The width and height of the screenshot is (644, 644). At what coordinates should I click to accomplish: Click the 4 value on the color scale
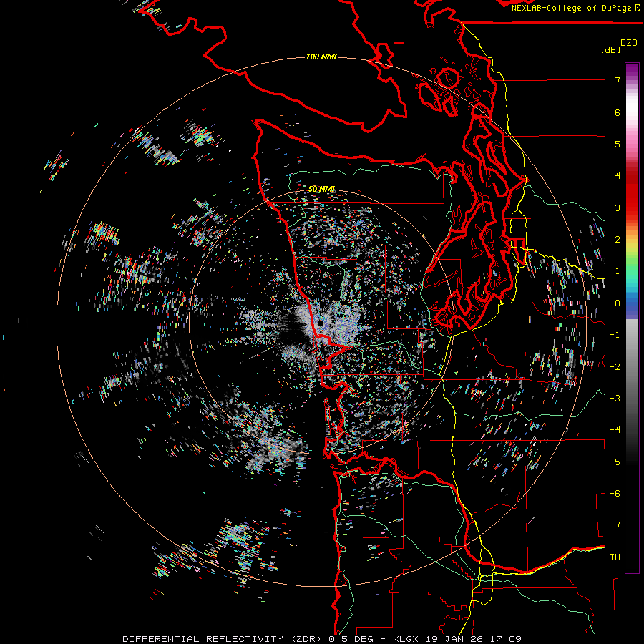coord(618,176)
